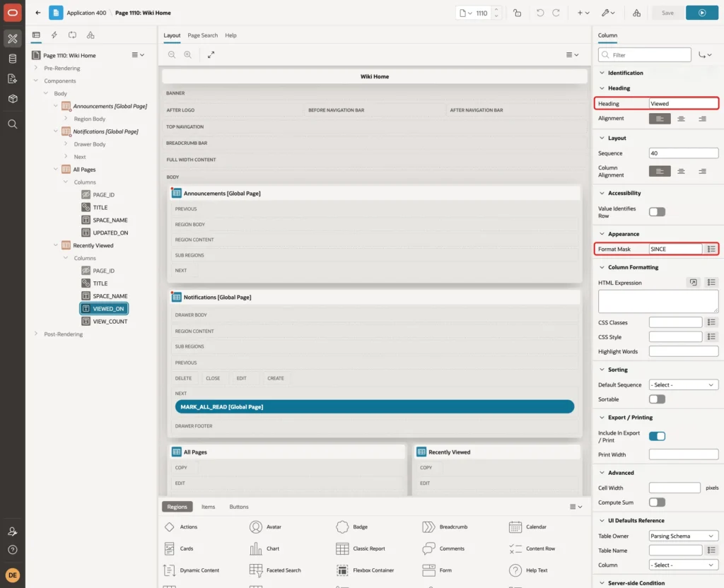Open the Table Owner dropdown
724x588 pixels.
[684, 536]
